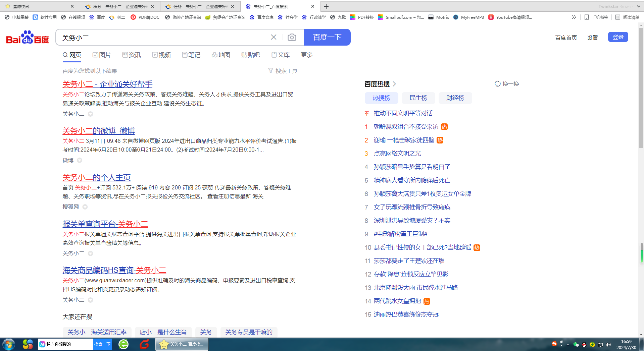644x351 pixels.
Task: Open hot topic 点亮网络文明之光
Action: 397,154
